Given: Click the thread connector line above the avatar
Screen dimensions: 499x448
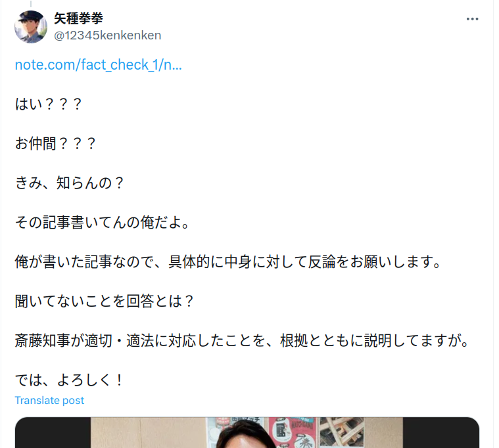Looking at the screenshot, I should pos(31,3).
